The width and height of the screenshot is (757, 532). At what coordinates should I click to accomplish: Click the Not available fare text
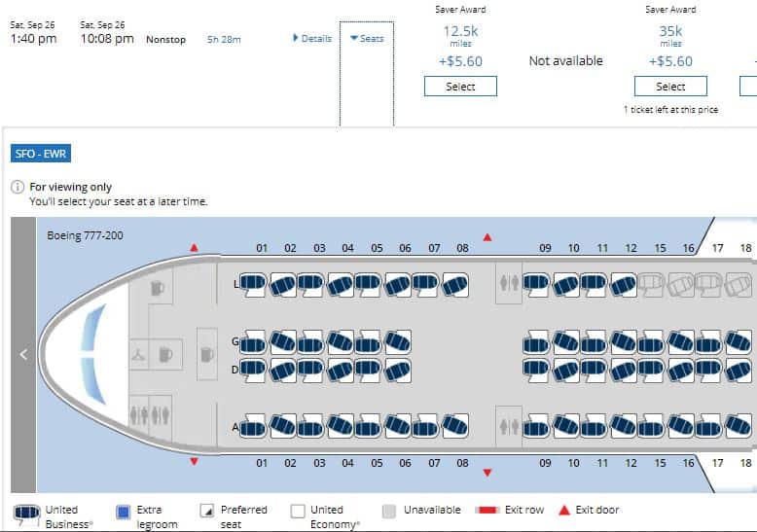[566, 61]
